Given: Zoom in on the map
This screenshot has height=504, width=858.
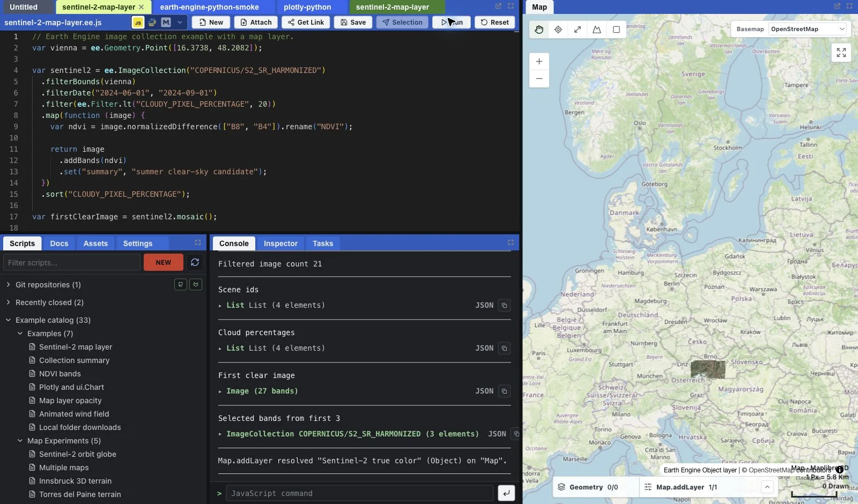Looking at the screenshot, I should coord(539,62).
